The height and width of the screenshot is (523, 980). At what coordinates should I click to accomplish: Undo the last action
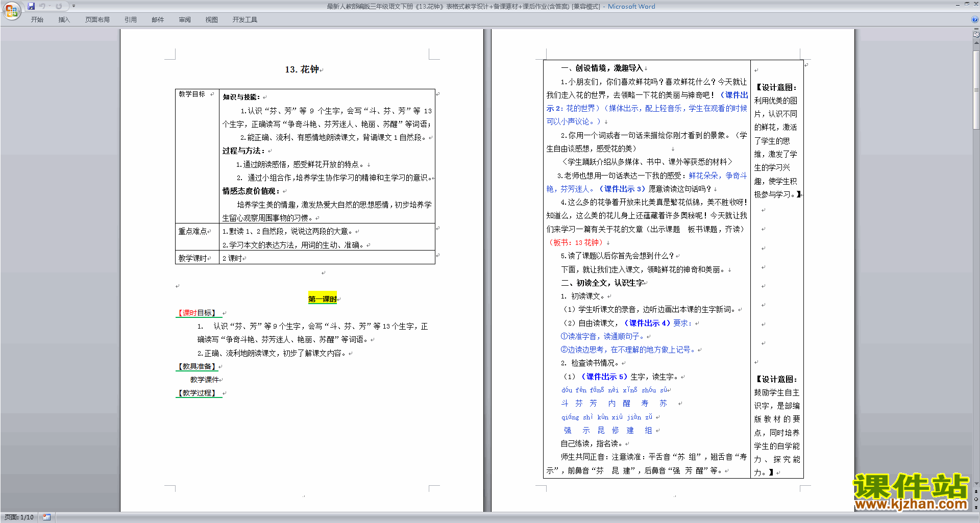tap(42, 6)
